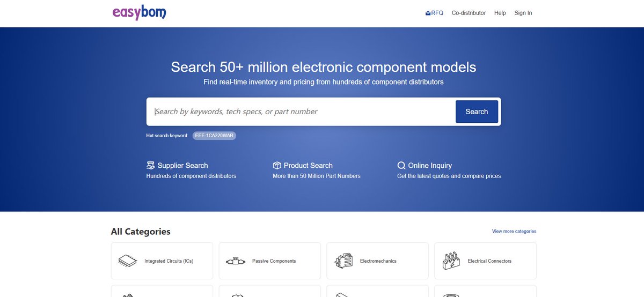This screenshot has height=297, width=644.
Task: Click 'Get the latest quotes and compare prices'
Action: pyautogui.click(x=449, y=176)
